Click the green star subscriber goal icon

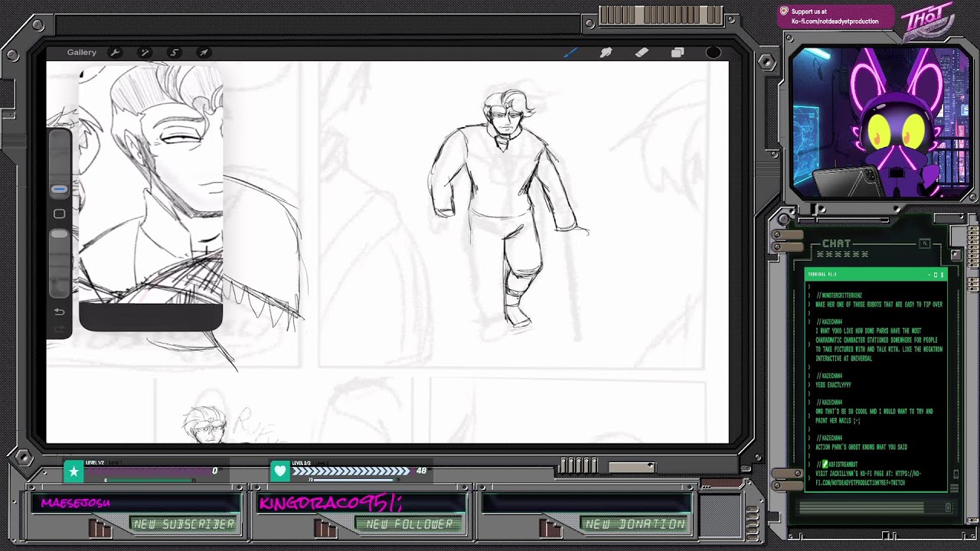pos(73,471)
